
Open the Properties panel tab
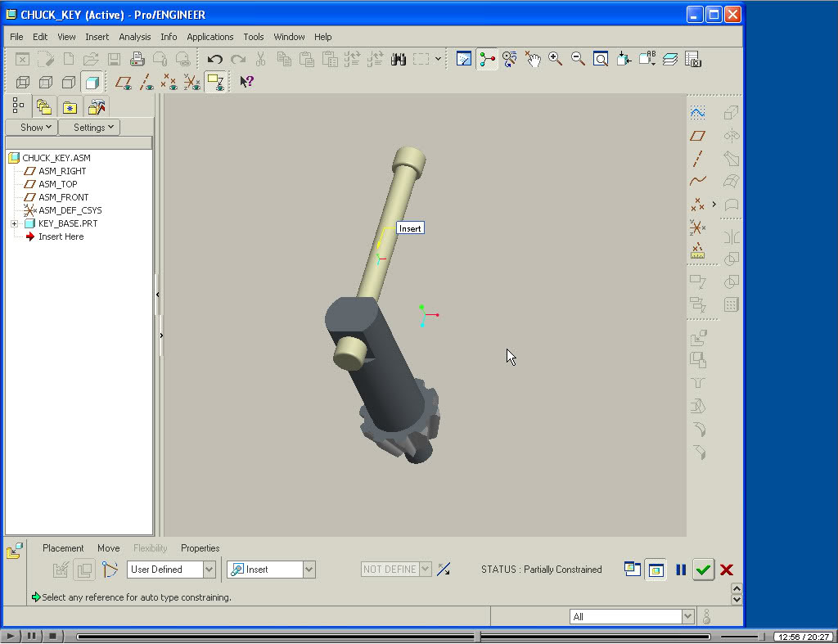(x=200, y=548)
